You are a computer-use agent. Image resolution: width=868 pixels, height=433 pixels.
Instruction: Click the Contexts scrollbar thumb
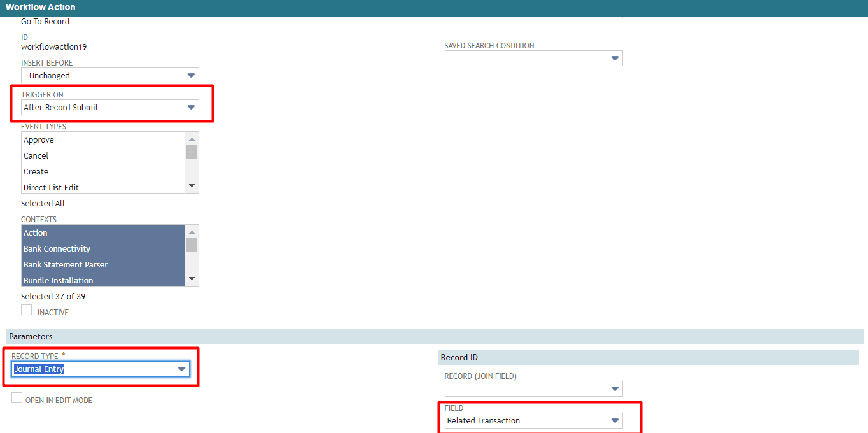pyautogui.click(x=192, y=245)
